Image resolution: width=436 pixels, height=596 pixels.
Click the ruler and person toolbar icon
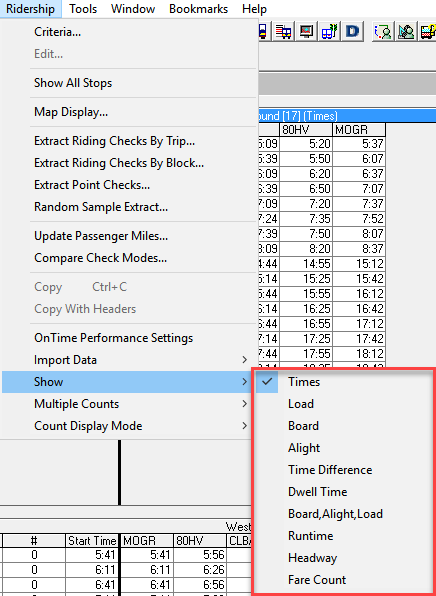click(x=406, y=32)
